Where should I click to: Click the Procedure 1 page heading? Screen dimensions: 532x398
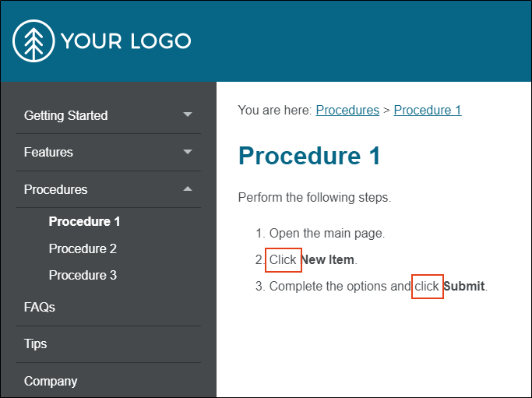coord(309,156)
